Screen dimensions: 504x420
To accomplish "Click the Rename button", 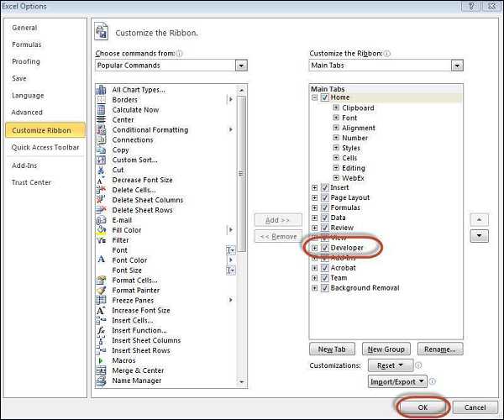I will click(440, 349).
